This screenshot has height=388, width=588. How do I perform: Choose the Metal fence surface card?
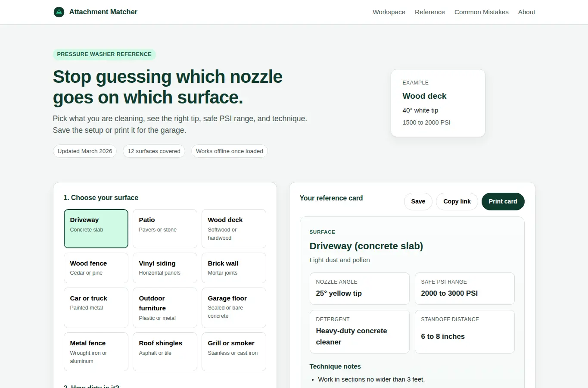point(96,352)
